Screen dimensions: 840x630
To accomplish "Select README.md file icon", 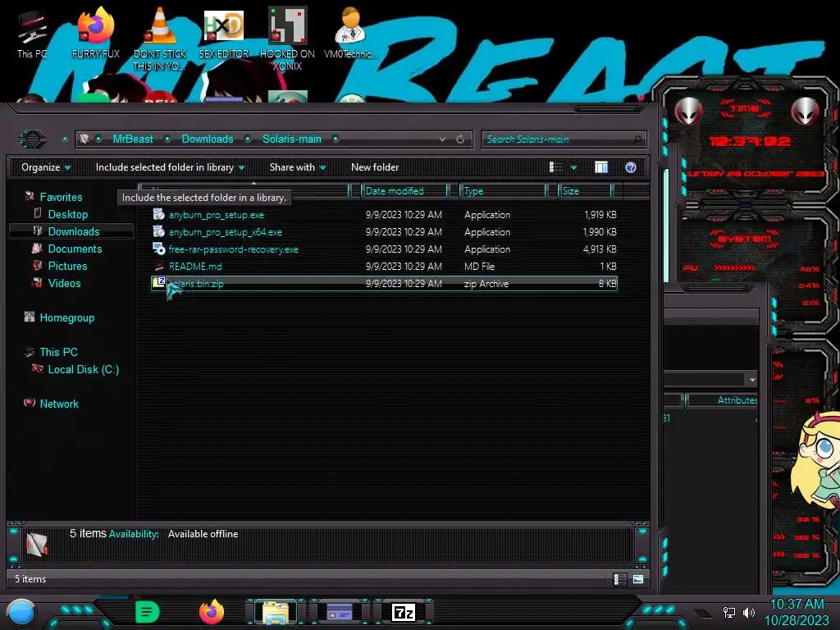I will pos(158,266).
